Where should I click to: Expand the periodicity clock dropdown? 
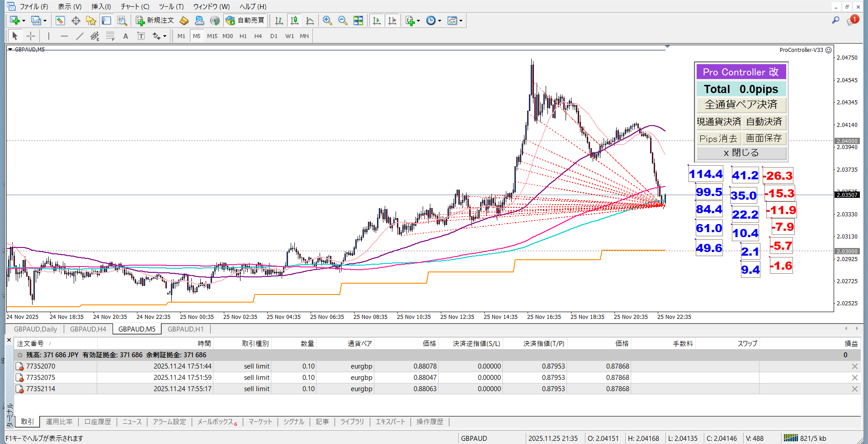[x=439, y=21]
